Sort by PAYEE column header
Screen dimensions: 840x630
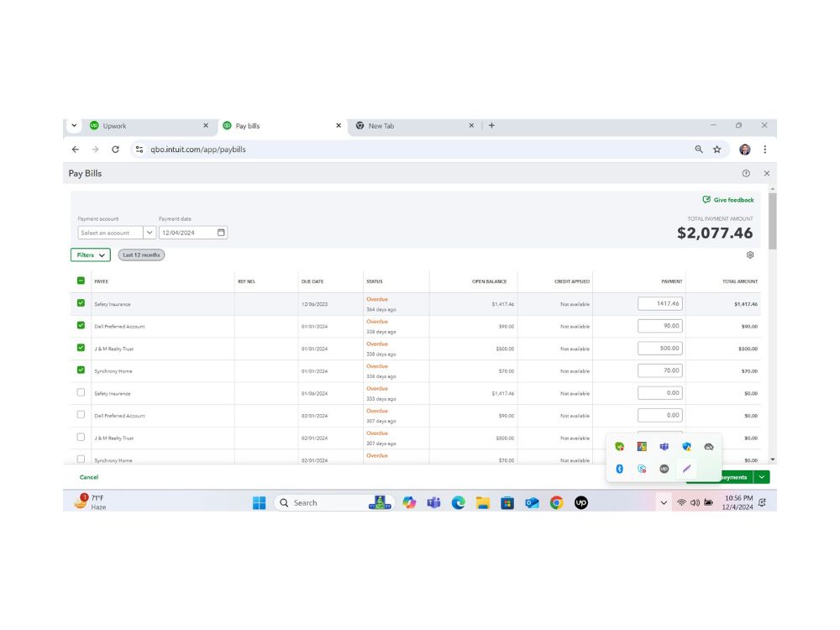102,281
